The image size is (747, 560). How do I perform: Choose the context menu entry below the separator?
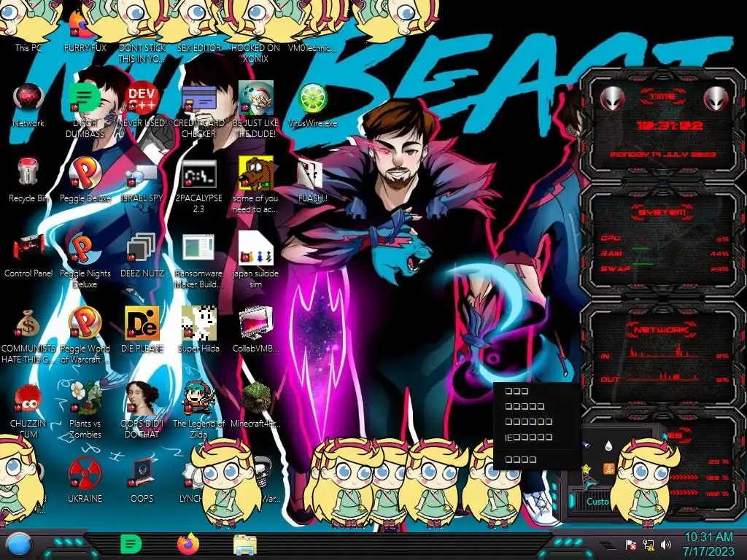[536, 459]
